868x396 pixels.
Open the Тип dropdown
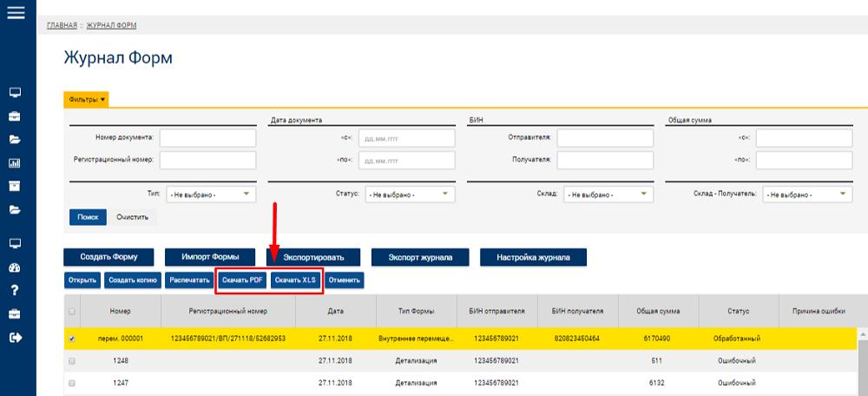click(211, 195)
